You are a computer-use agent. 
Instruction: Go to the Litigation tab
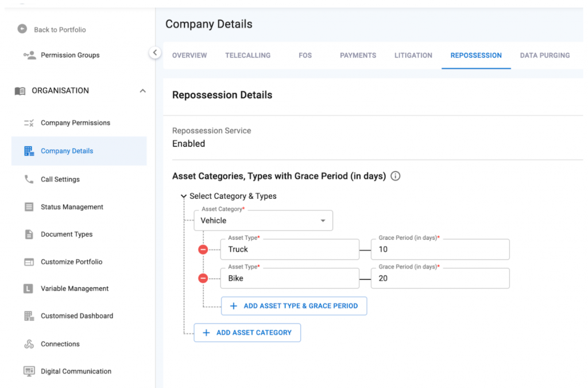coord(413,56)
